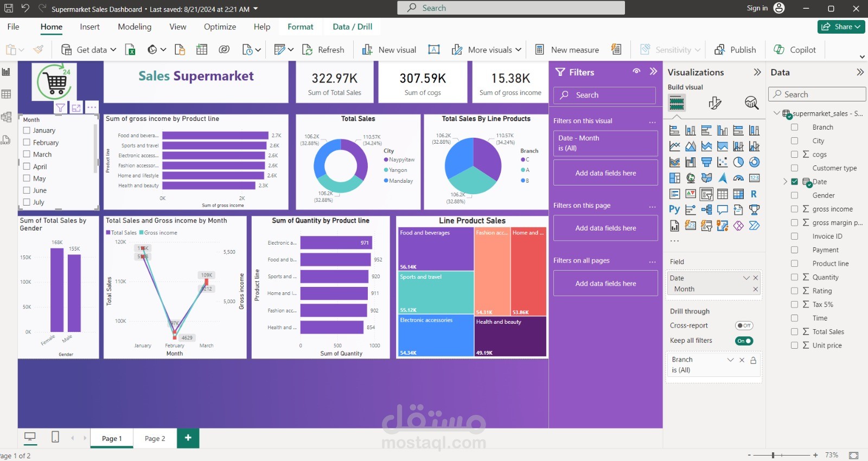This screenshot has width=868, height=461.
Task: Expand the ribbon with bottom-right chevron
Action: tap(862, 56)
